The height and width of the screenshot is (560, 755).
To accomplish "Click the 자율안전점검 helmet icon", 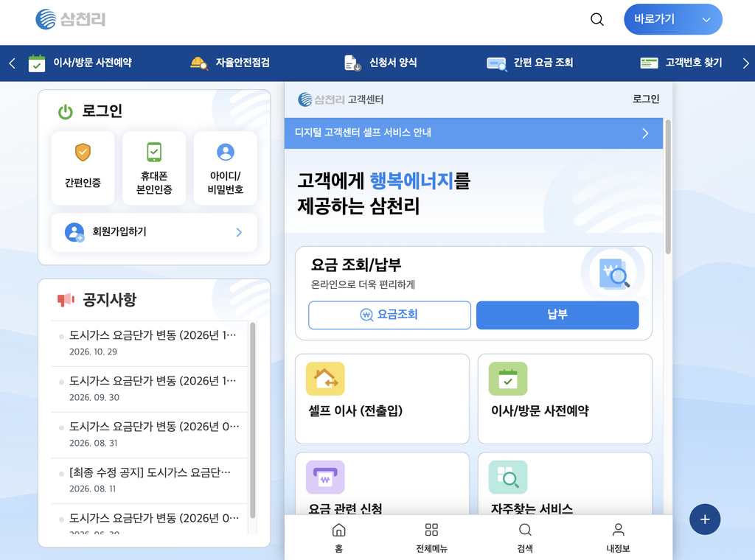I will (x=199, y=63).
